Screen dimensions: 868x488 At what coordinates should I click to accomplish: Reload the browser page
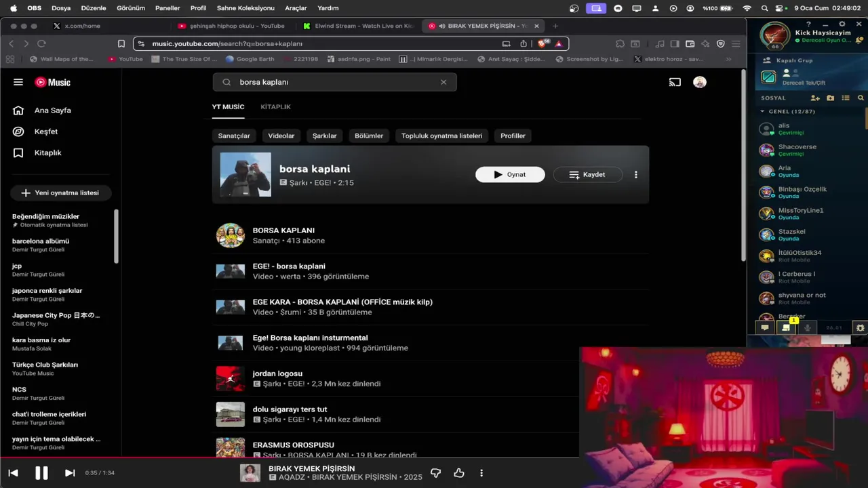point(41,43)
